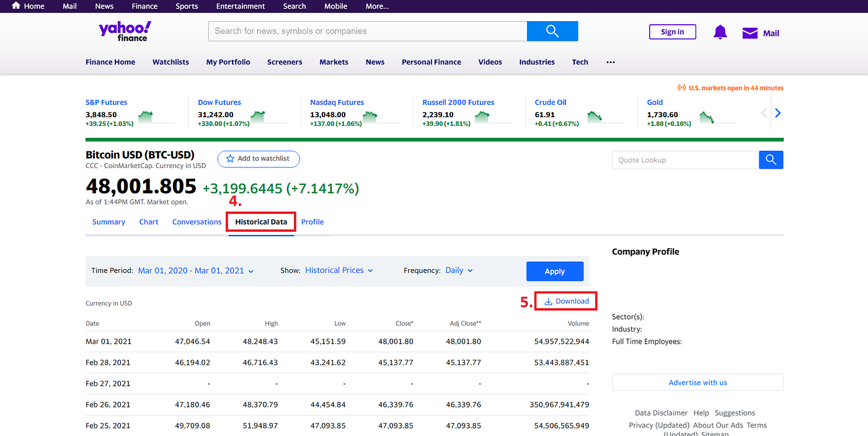Click the Yahoo Finance logo
This screenshot has height=436, width=868.
coord(125,31)
